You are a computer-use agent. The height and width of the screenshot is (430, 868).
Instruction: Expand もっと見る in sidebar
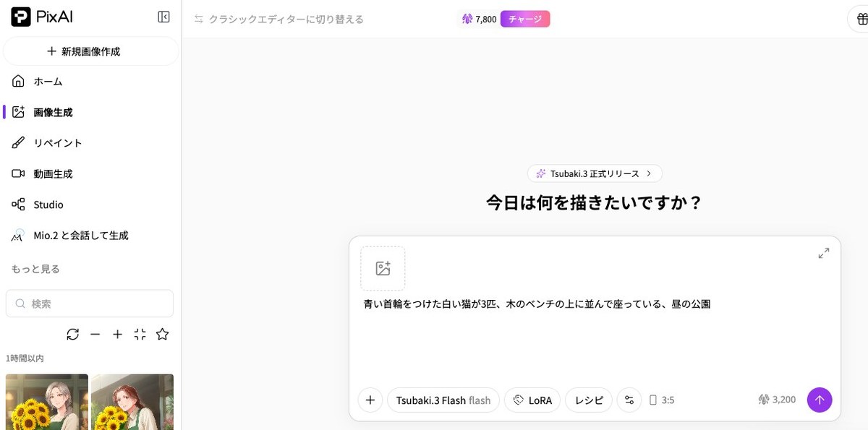[x=35, y=269]
